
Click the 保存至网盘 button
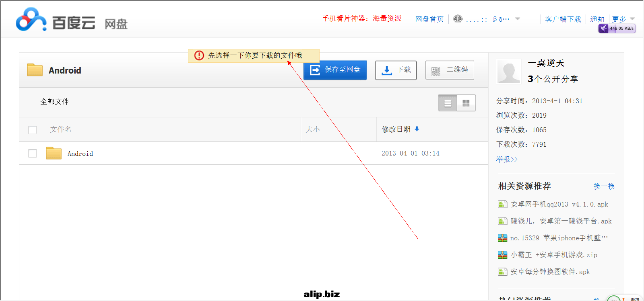335,70
